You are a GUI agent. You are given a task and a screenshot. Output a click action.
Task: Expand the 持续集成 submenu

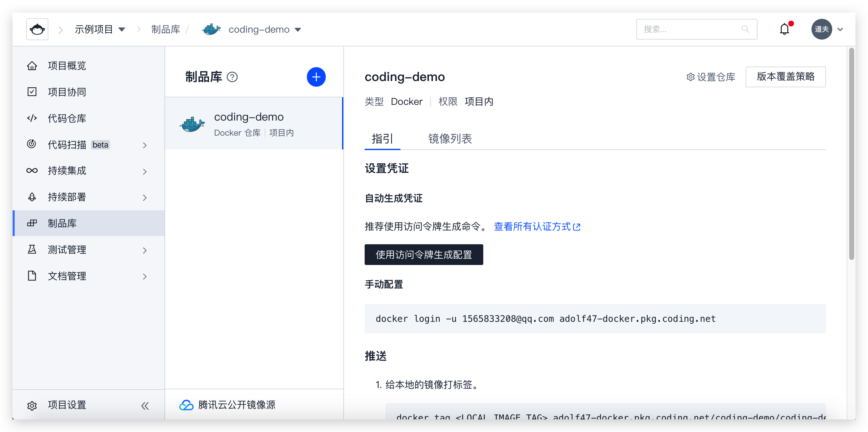[x=145, y=171]
